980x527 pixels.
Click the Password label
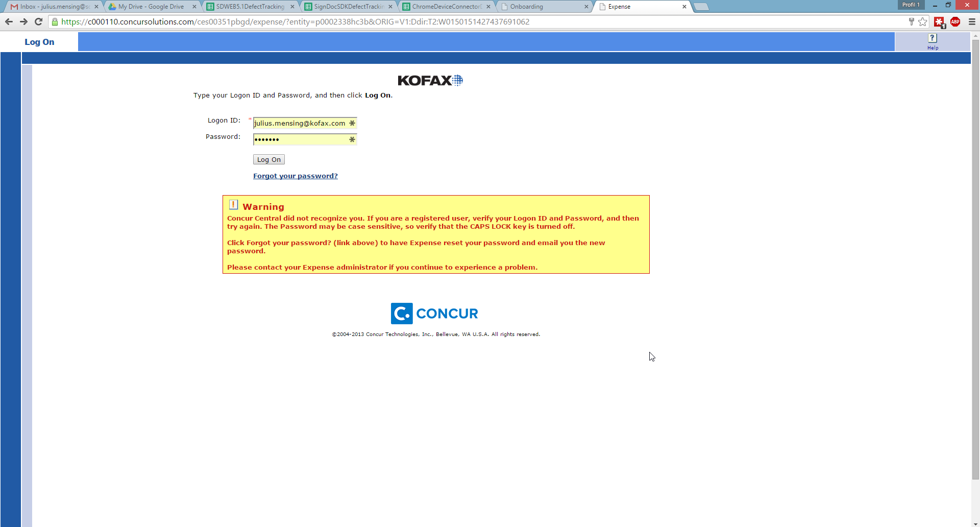point(223,137)
